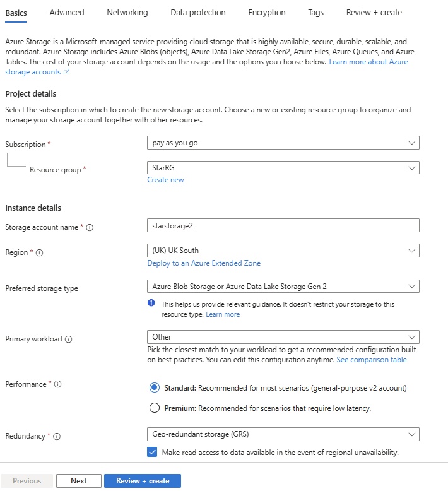Screen dimensions: 448x491
Task: Open the Subscription dropdown
Action: click(x=283, y=143)
